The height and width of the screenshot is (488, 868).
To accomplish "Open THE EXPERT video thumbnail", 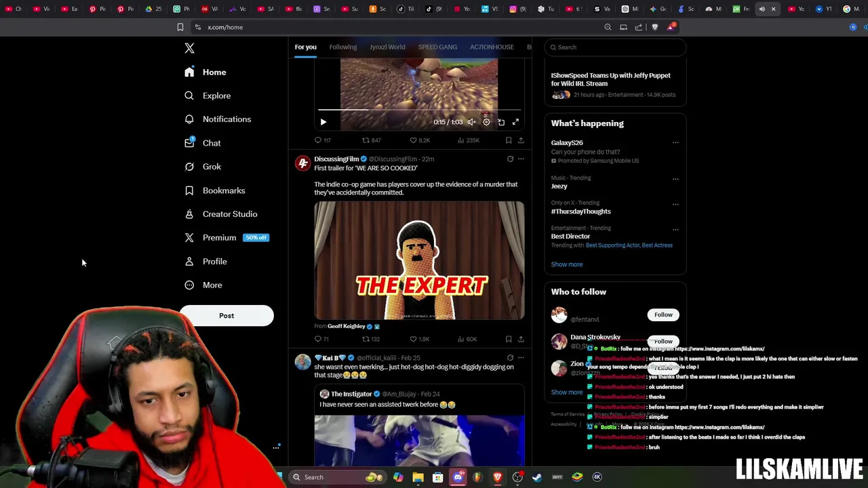I will click(x=419, y=260).
